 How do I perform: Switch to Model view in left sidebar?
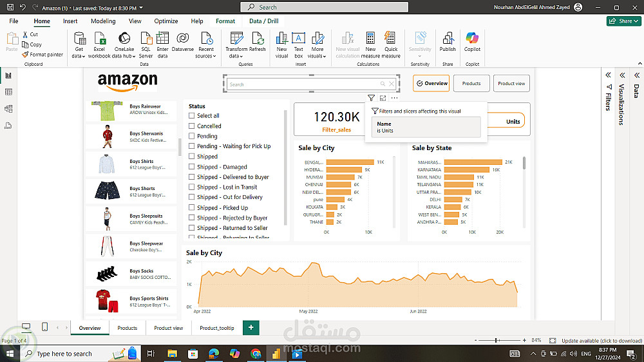[x=8, y=109]
